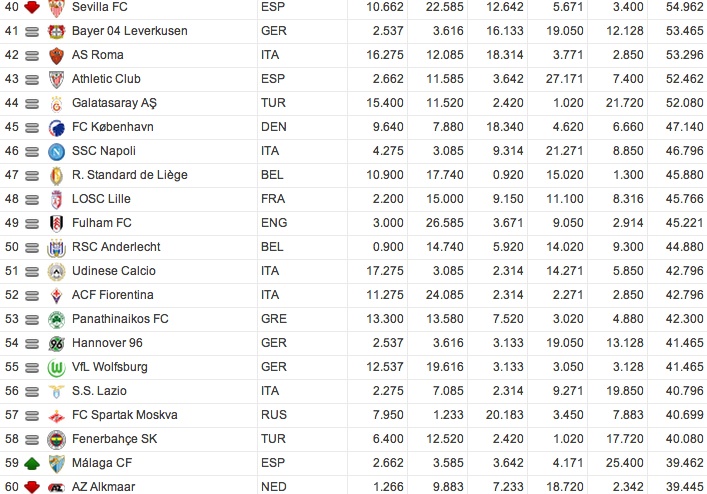Click the green up arrow beside Málaga
Image resolution: width=707 pixels, height=494 pixels.
tap(32, 463)
